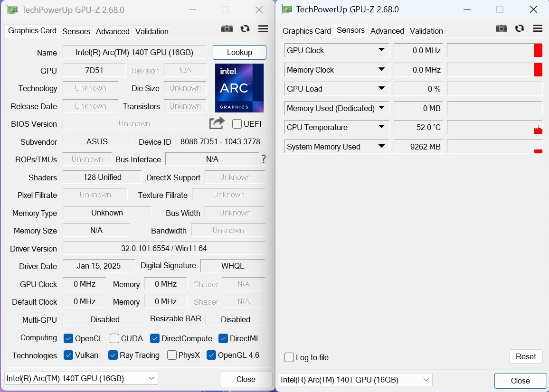Expand the GPU Clock sensor dropdown
The image size is (549, 392).
[381, 50]
